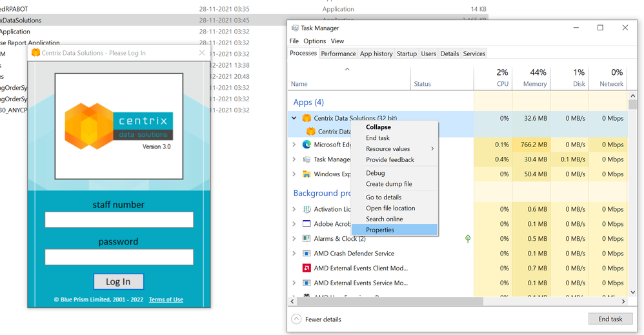The width and height of the screenshot is (644, 335).
Task: Click the Microsoft Edge icon in process list
Action: tap(307, 145)
